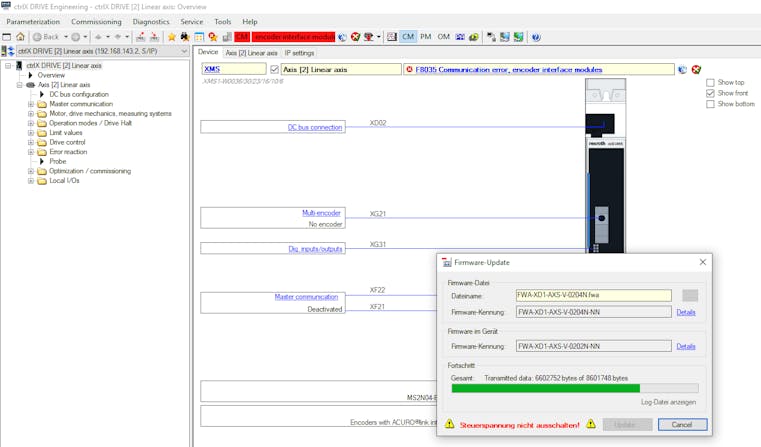Open the Help menu
The width and height of the screenshot is (761, 447).
[249, 22]
